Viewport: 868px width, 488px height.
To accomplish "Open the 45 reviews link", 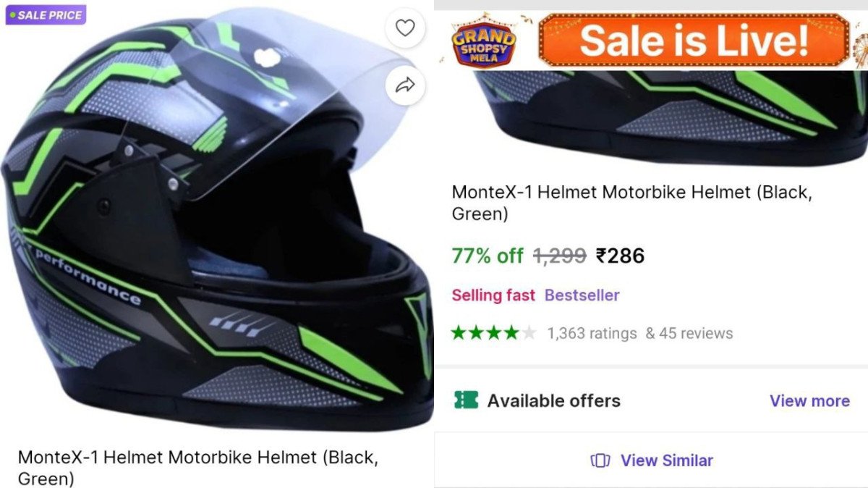I will [689, 333].
